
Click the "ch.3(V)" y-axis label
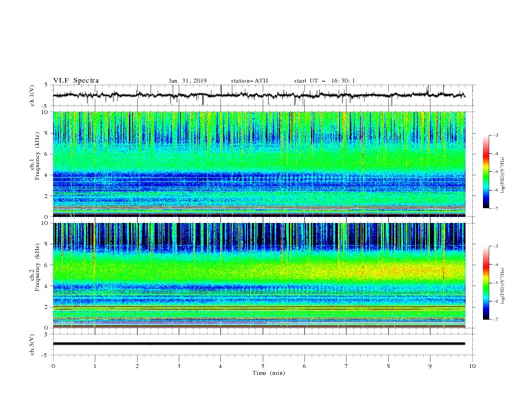(32, 345)
